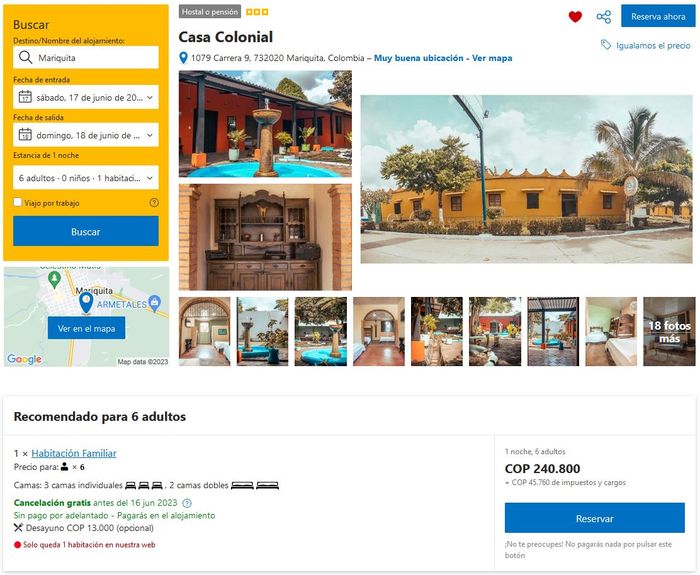Open the 18 fotos más thumbnail
Viewport: 700px width, 575px height.
(669, 332)
